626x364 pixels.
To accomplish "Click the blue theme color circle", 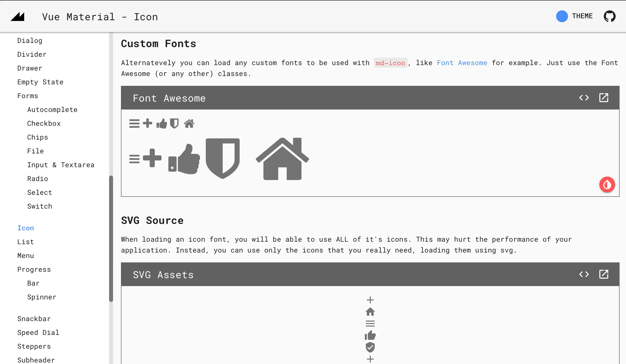I will (x=562, y=16).
